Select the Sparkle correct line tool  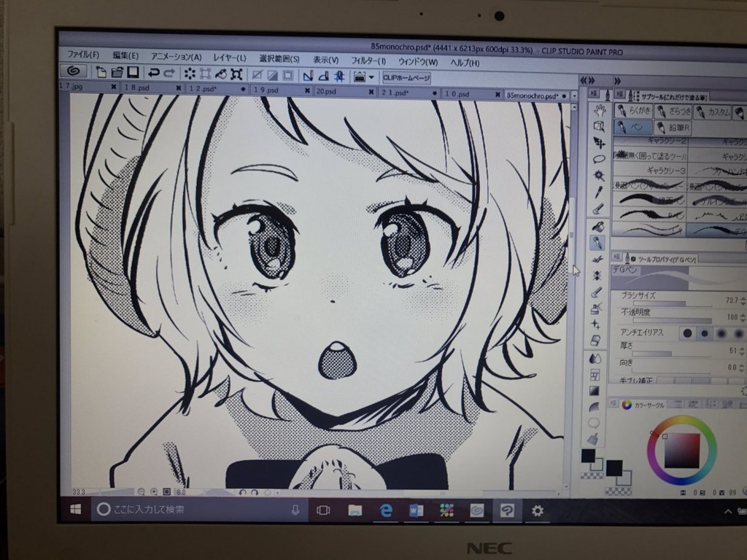596,324
